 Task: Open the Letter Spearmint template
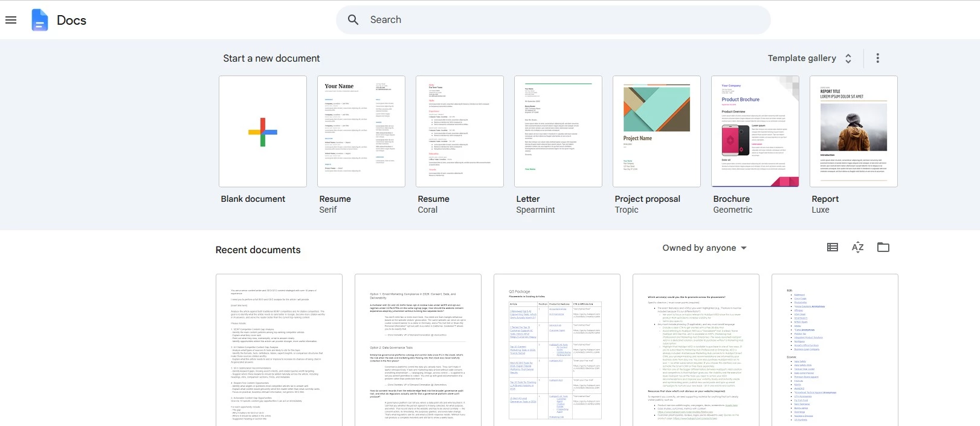coord(558,131)
